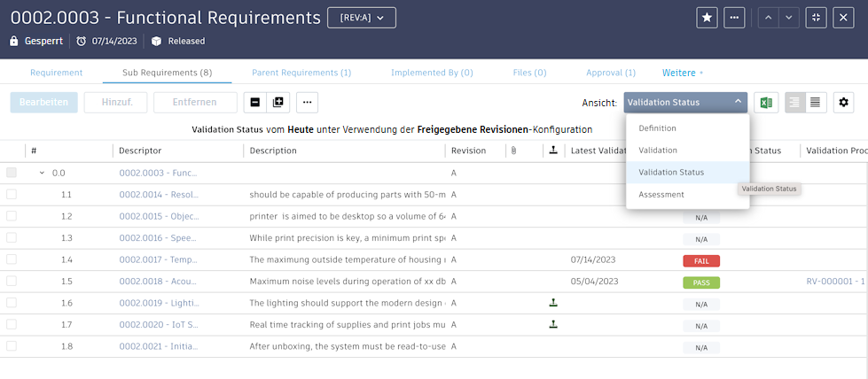Viewport: 868px width, 379px height.
Task: Switch to the Parent Requirements tab
Action: tap(301, 73)
